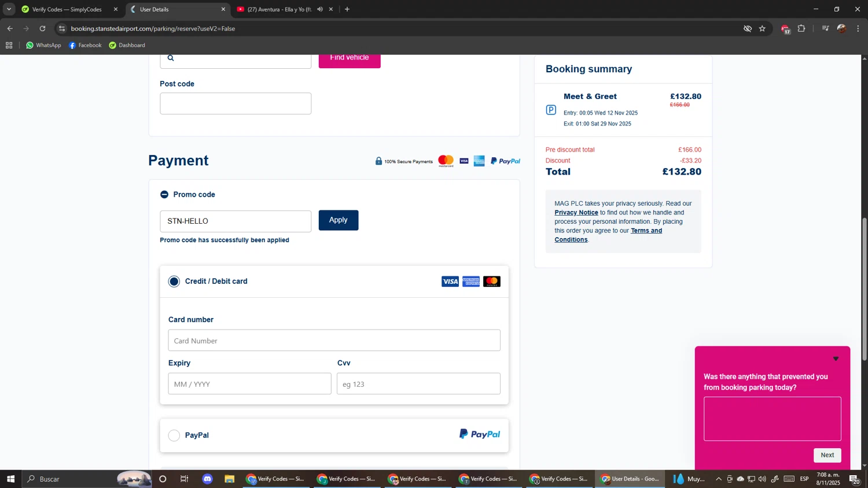Click the page vertical scrollbar thumb
Image resolution: width=868 pixels, height=488 pixels.
(865, 289)
